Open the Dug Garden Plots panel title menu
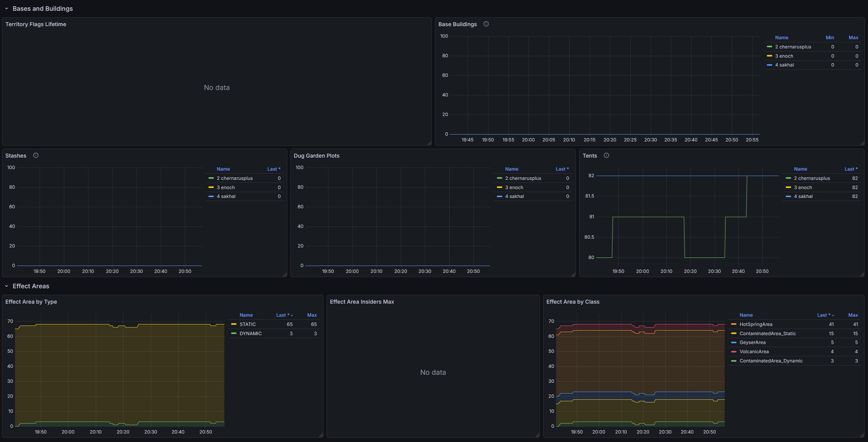868x442 pixels. (317, 156)
